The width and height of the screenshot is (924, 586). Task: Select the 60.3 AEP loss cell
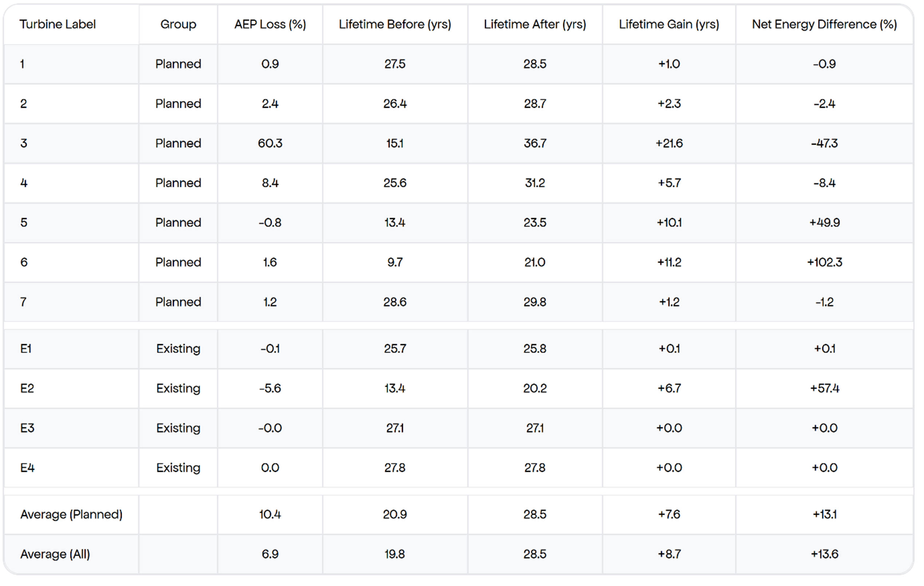pos(270,143)
